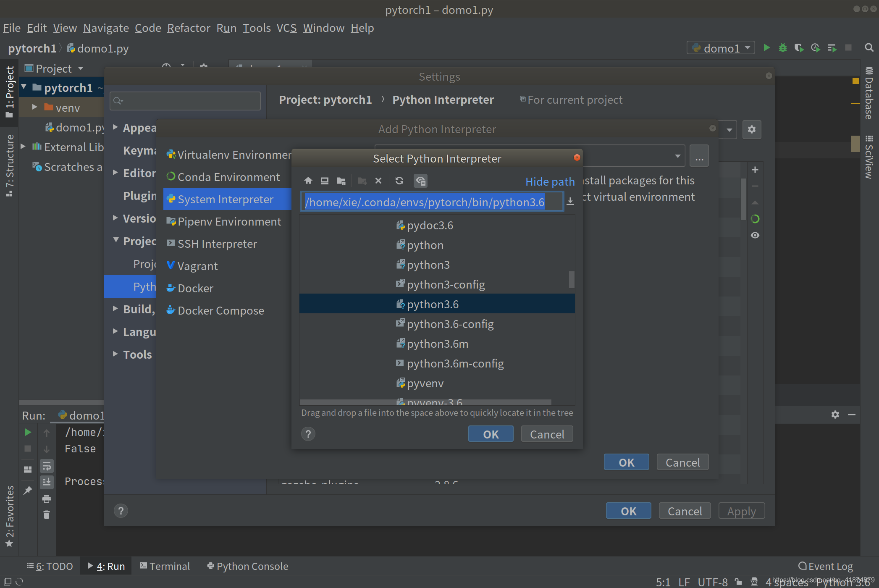Image resolution: width=879 pixels, height=588 pixels.
Task: Run domo1 with green play icon
Action: pos(766,48)
